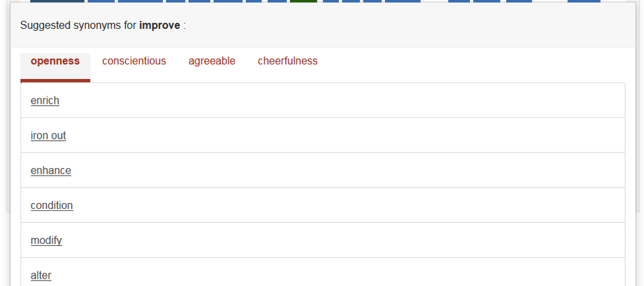This screenshot has width=644, height=286.
Task: Click the empty area of the enrich row
Action: pyautogui.click(x=335, y=100)
